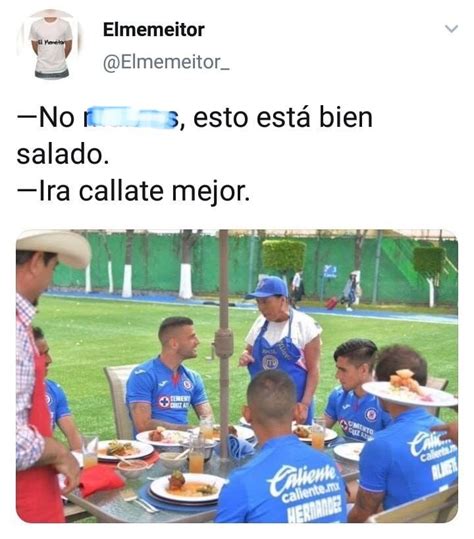Click the Caliente logo above HERNANDEZ
Image resolution: width=474 pixels, height=539 pixels.
[x=304, y=477]
